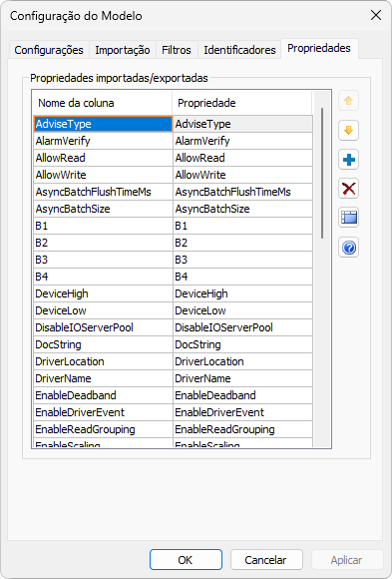The height and width of the screenshot is (579, 392).
Task: Select EnableDeadband in Nome da coluna column
Action: click(x=103, y=395)
